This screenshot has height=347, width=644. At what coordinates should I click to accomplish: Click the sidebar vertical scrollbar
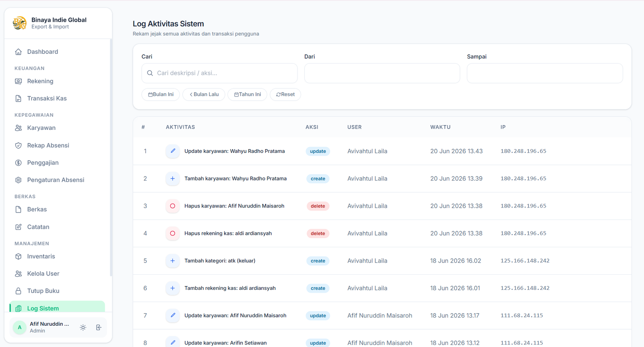click(111, 158)
